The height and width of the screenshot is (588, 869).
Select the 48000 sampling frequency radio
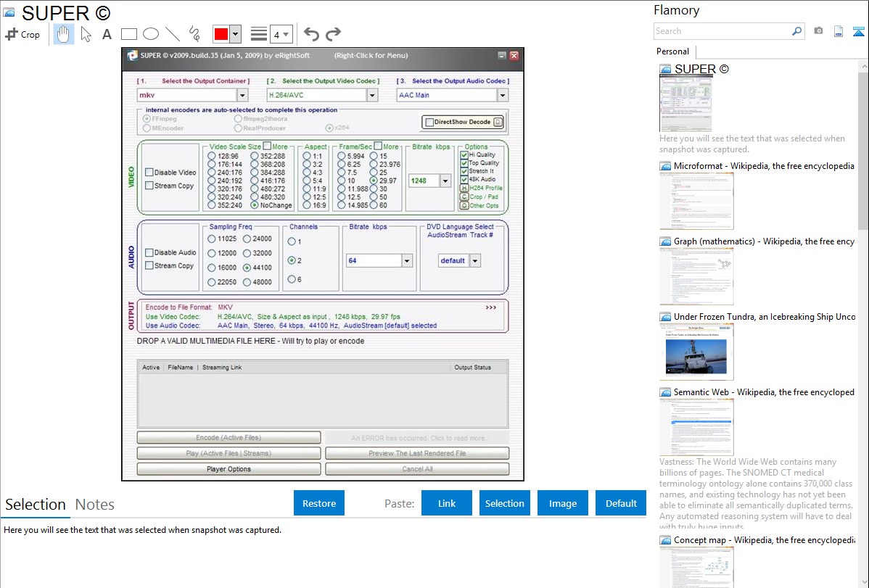(x=247, y=282)
